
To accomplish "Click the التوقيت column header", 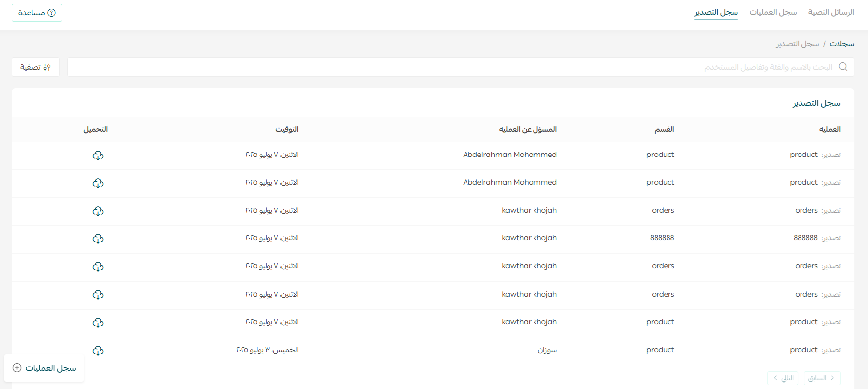I will click(x=287, y=129).
